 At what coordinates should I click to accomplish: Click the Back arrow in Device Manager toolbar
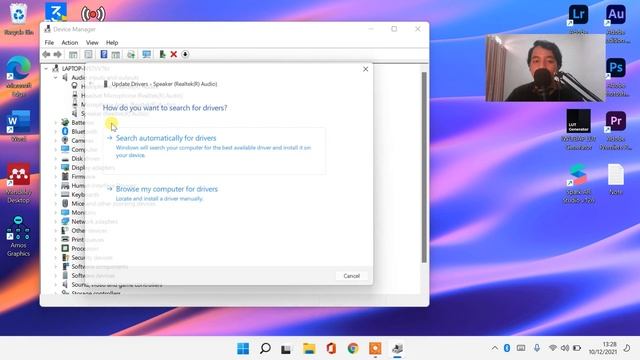coord(46,54)
